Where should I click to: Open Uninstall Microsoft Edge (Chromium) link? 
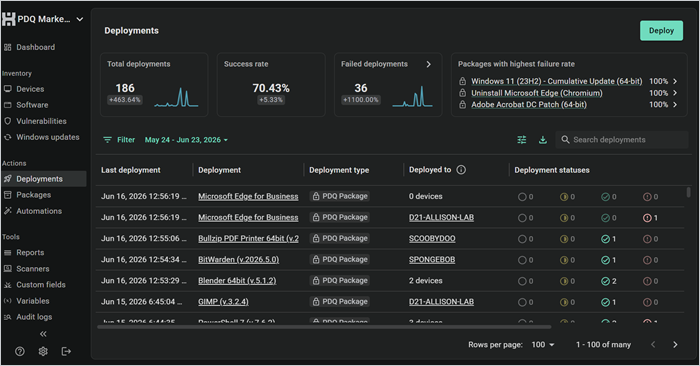537,93
